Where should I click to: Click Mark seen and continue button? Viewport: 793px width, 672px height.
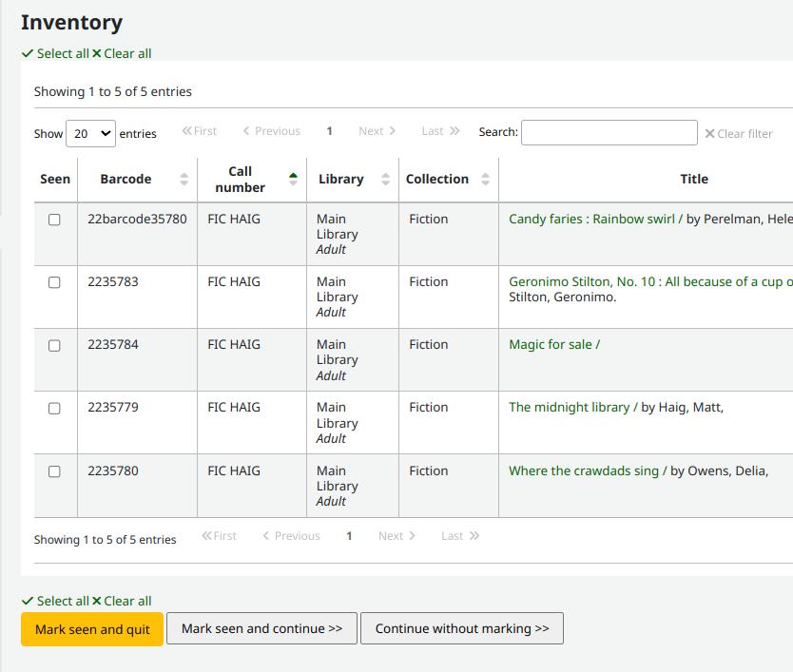(x=261, y=628)
